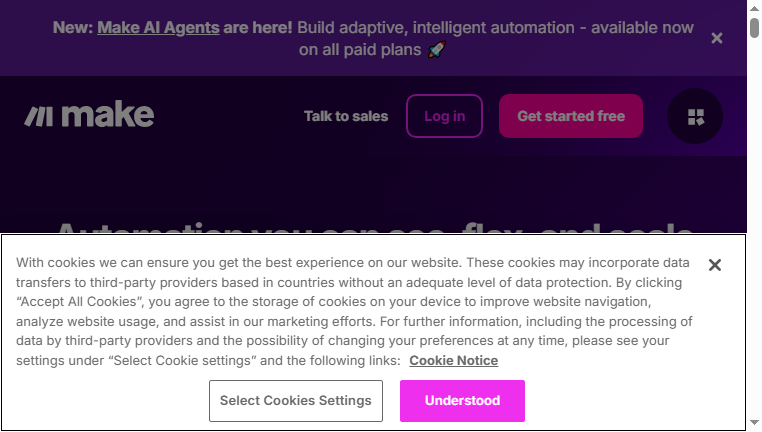
Task: Click the Make slanted-bars logo icon
Action: click(x=38, y=117)
